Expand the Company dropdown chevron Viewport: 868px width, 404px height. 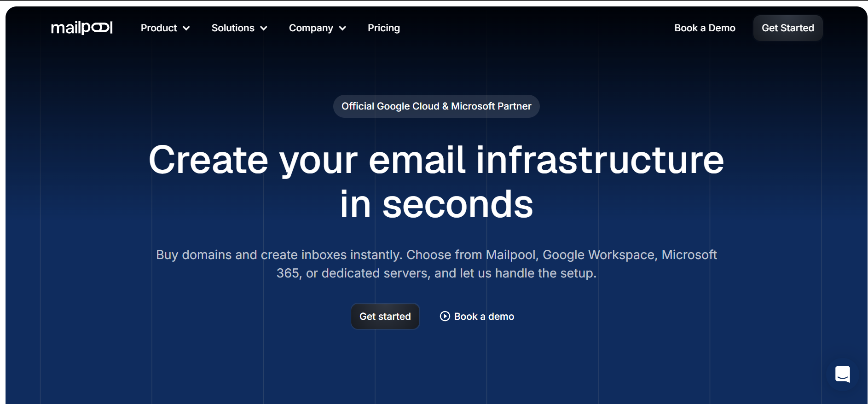(x=342, y=28)
